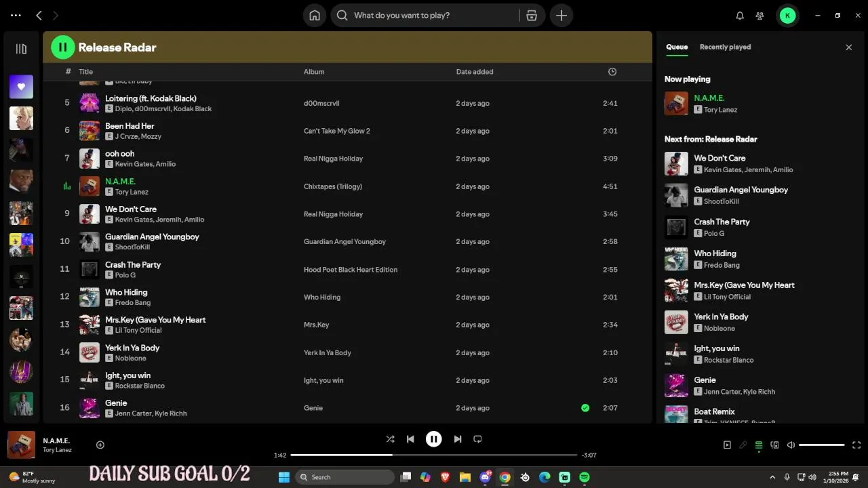868x488 pixels.
Task: Open Liked Songs heart playlist
Action: coord(21,87)
